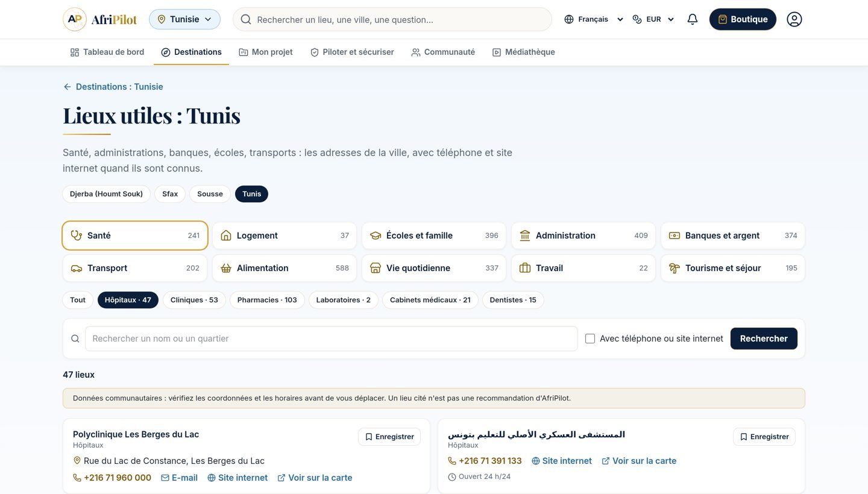Filter by Cliniques · 53
Image resolution: width=868 pixels, height=494 pixels.
[194, 300]
